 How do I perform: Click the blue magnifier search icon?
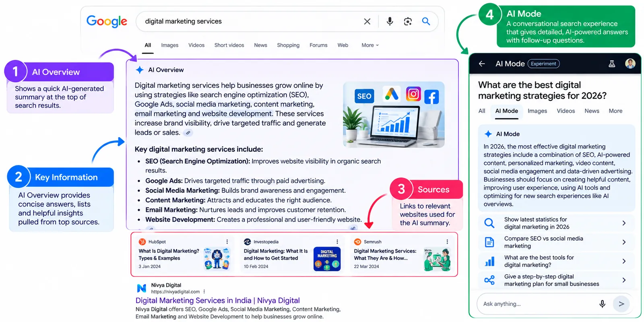(426, 21)
